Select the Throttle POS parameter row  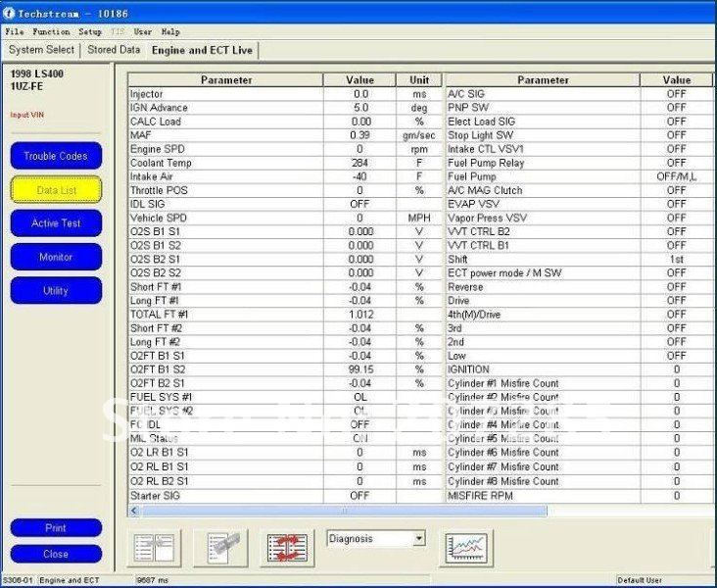pyautogui.click(x=285, y=190)
